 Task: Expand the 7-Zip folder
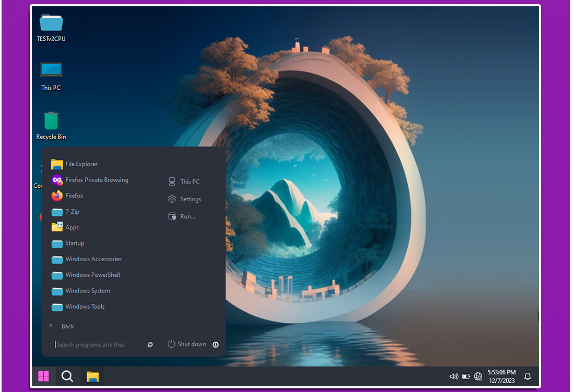point(72,212)
